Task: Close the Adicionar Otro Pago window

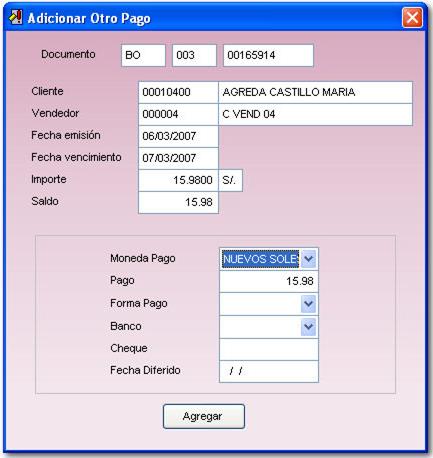Action: click(x=412, y=17)
